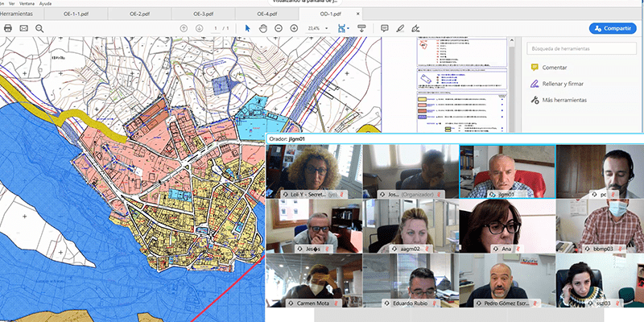Open the zoom percentage dropdown
The width and height of the screenshot is (644, 322).
click(x=325, y=28)
